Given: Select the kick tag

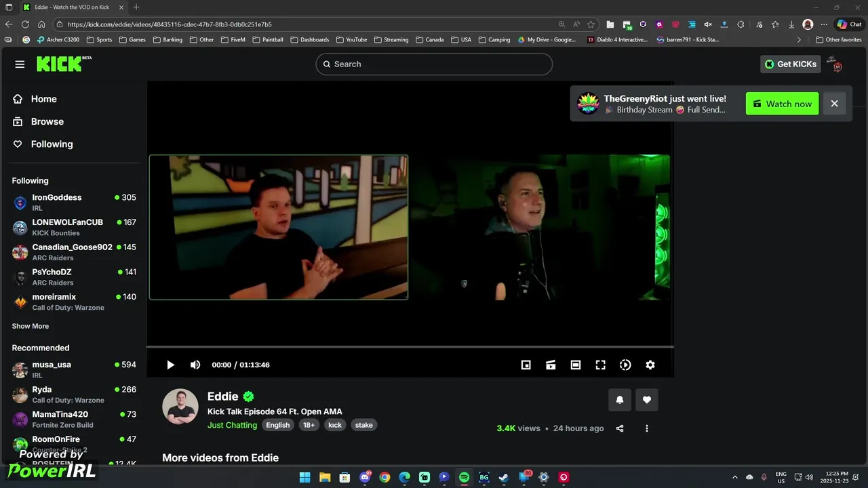Looking at the screenshot, I should point(335,425).
